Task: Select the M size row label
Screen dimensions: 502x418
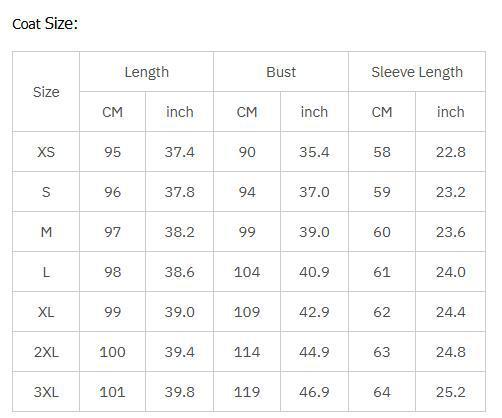Action: (46, 232)
